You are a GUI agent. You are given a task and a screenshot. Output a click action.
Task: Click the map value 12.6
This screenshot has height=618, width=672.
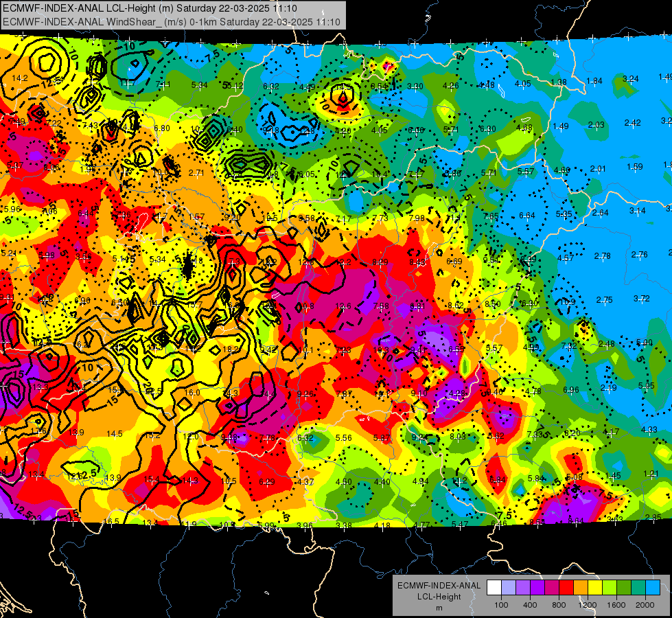click(x=343, y=306)
